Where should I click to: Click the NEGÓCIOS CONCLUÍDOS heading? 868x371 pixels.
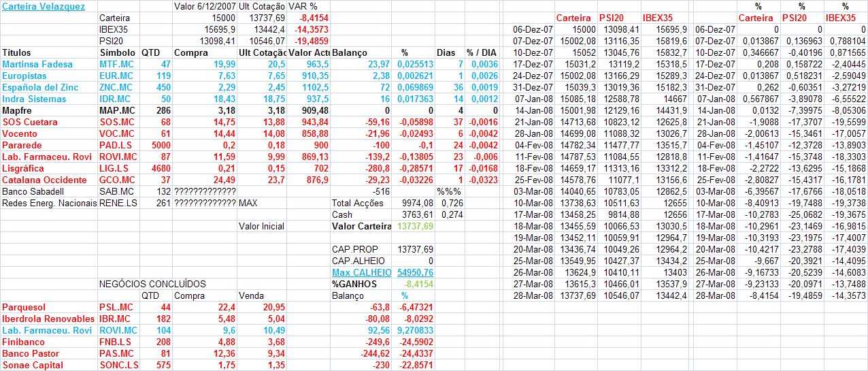pyautogui.click(x=152, y=284)
